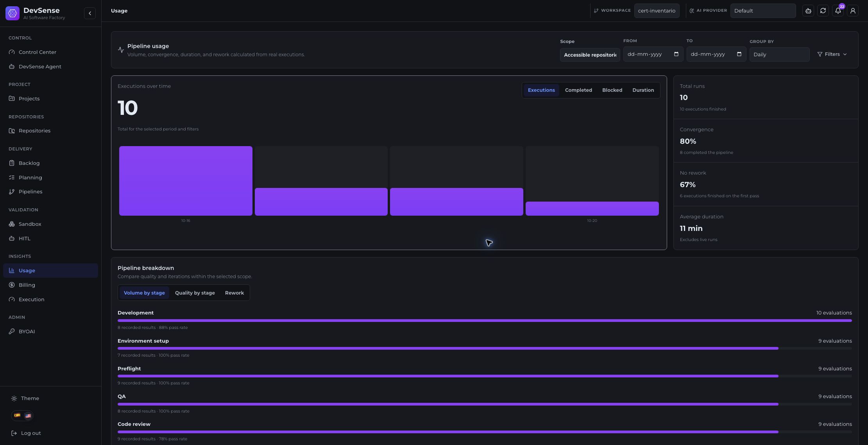This screenshot has width=868, height=445.
Task: Click the Environment setup progress bar
Action: click(485, 348)
